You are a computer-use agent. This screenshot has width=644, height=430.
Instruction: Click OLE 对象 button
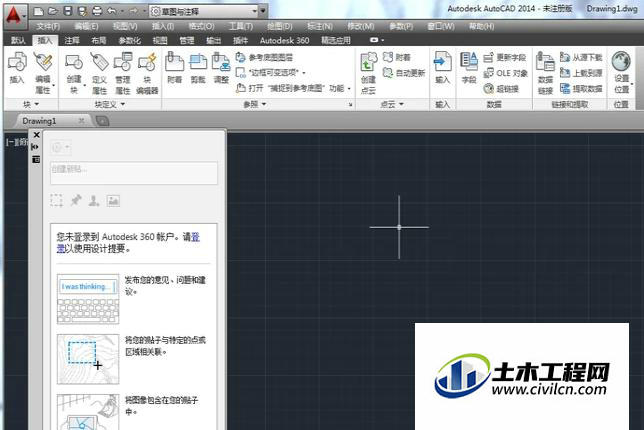click(x=506, y=73)
